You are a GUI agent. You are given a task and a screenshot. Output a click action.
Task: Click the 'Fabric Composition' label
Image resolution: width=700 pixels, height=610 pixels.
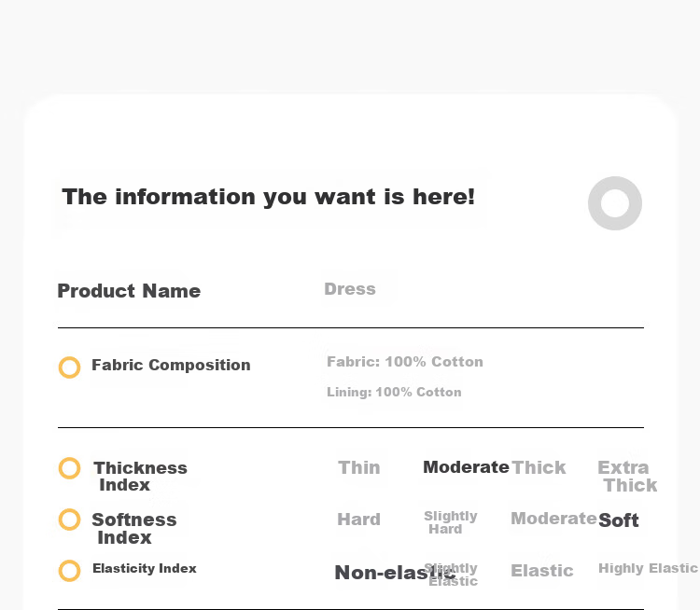(171, 365)
